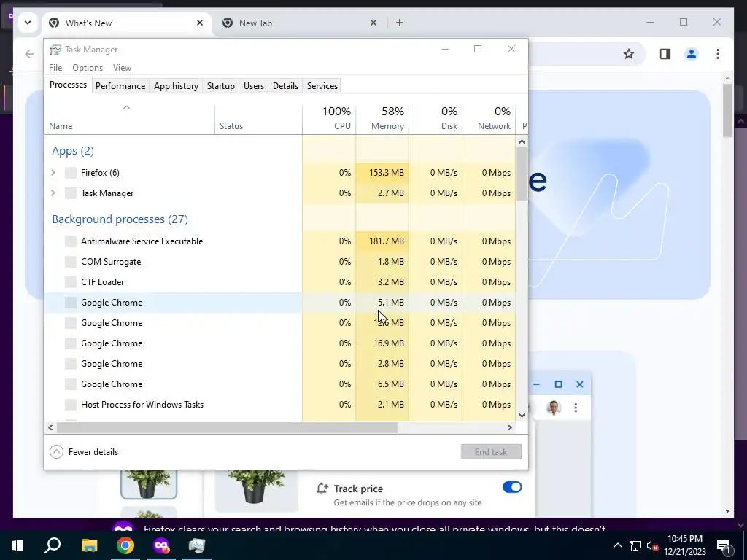Sort by the Status column header
This screenshot has width=747, height=560.
coord(258,118)
